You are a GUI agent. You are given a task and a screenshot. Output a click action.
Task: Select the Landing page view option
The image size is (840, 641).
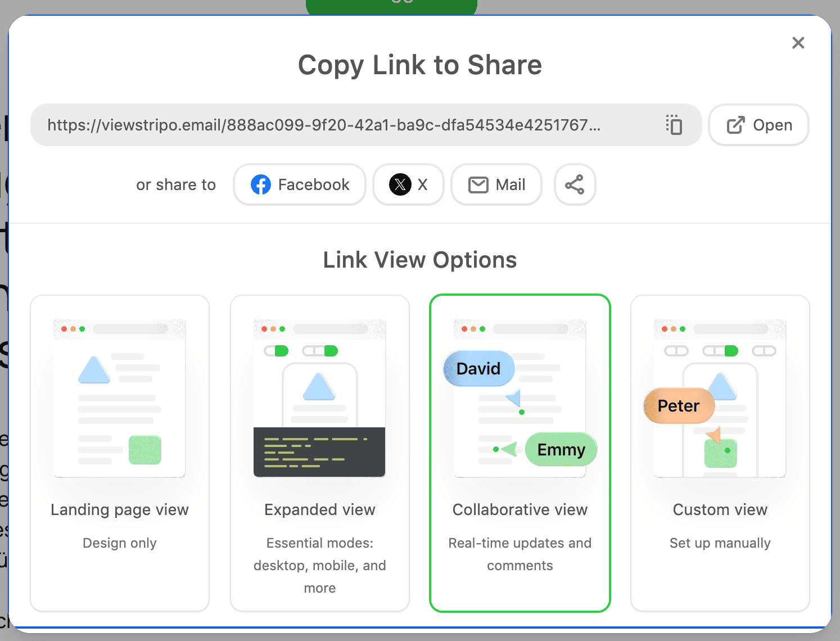tap(119, 453)
